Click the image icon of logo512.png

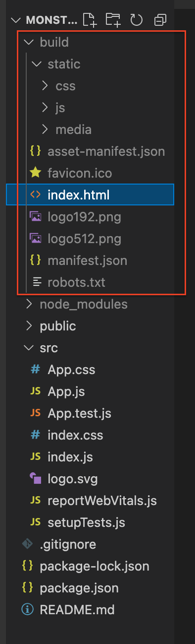pyautogui.click(x=36, y=239)
